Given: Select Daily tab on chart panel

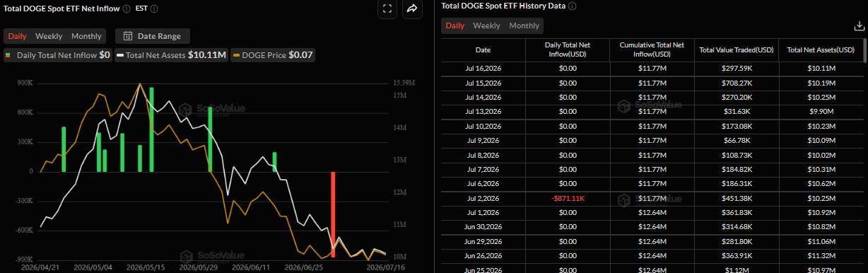Looking at the screenshot, I should pyautogui.click(x=18, y=36).
